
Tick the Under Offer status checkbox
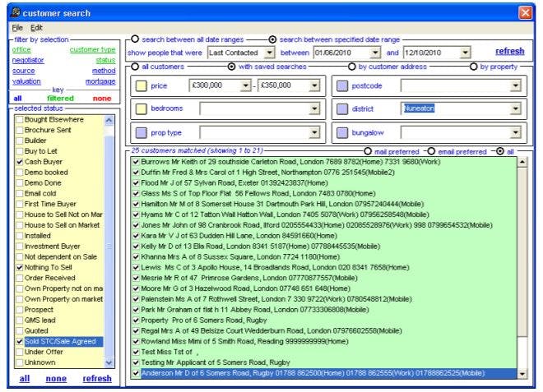point(20,352)
